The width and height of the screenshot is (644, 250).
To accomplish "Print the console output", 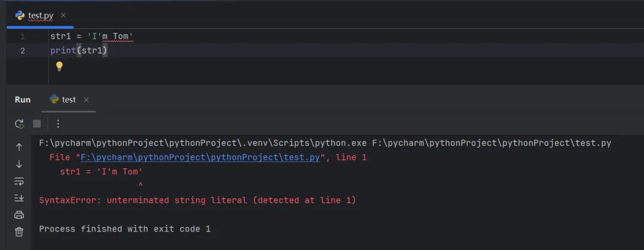I will pyautogui.click(x=19, y=215).
